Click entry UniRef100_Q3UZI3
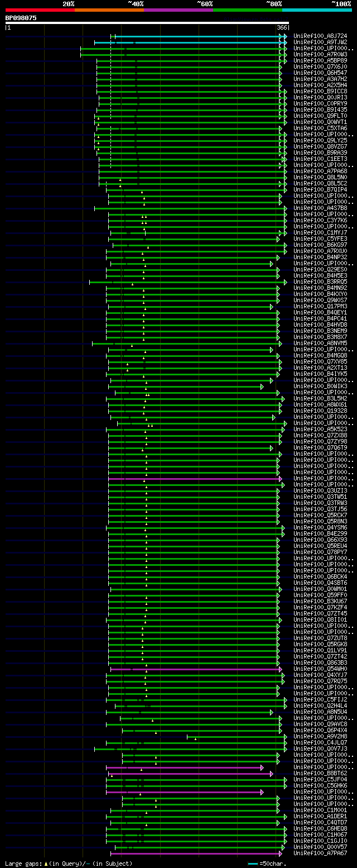357x868 pixels. (x=320, y=491)
